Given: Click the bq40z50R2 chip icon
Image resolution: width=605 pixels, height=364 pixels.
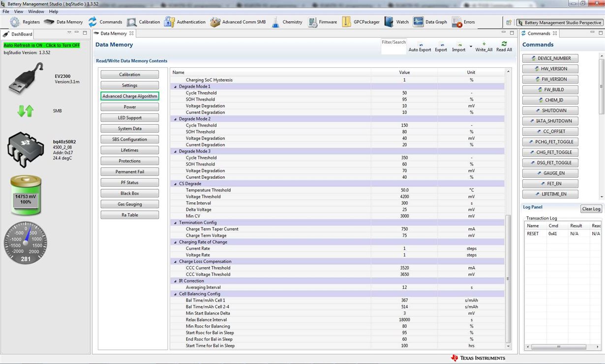Looking at the screenshot, I should click(x=26, y=150).
